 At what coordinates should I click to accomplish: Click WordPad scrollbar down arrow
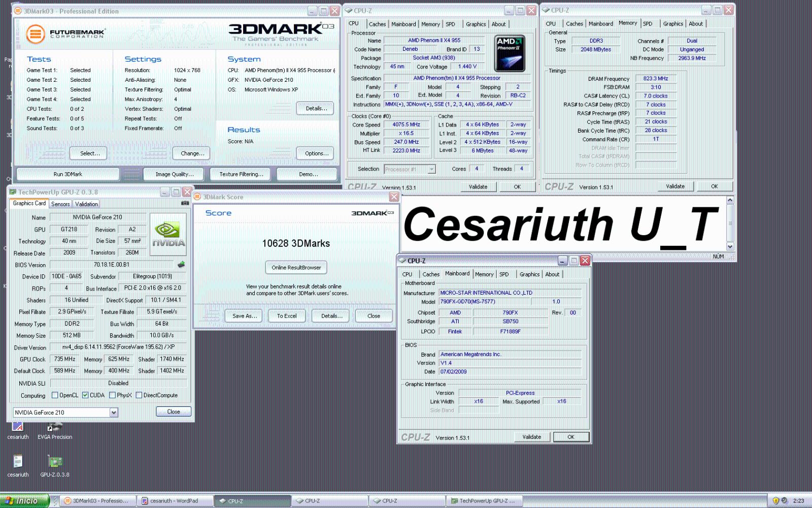tap(730, 246)
